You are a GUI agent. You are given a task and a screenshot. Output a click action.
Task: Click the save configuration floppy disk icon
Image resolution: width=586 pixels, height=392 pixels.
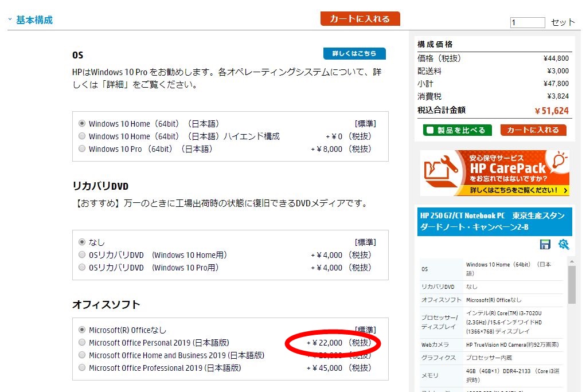545,244
